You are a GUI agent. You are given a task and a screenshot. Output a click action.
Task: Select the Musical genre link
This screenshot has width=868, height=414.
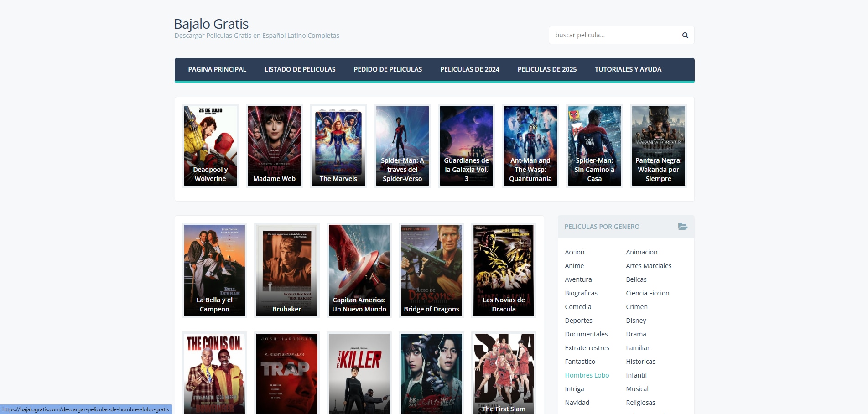(637, 389)
